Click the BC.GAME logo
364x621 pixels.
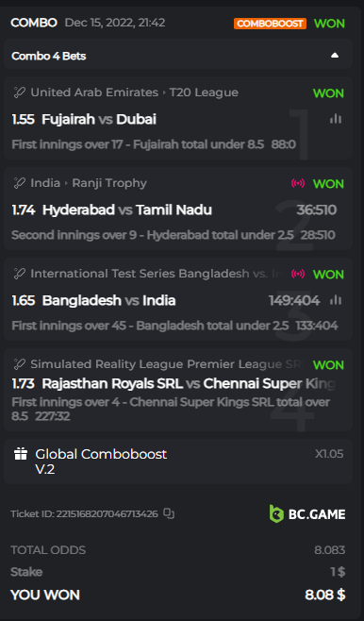(x=307, y=514)
